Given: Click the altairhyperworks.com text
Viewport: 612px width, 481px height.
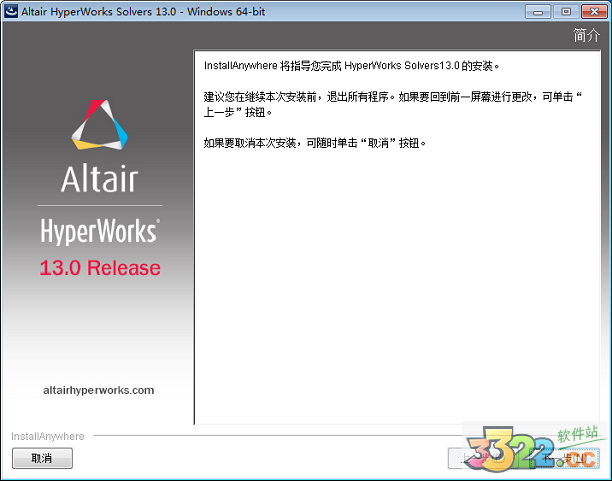Looking at the screenshot, I should click(x=98, y=390).
